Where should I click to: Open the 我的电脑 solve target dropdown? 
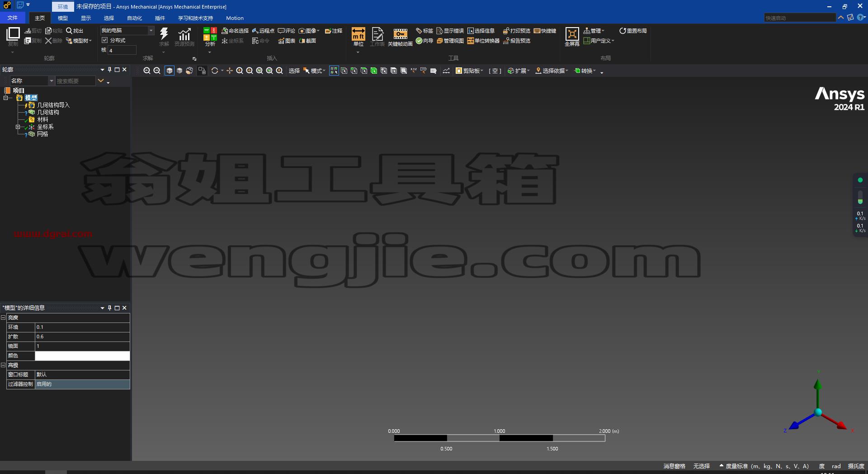click(x=127, y=30)
